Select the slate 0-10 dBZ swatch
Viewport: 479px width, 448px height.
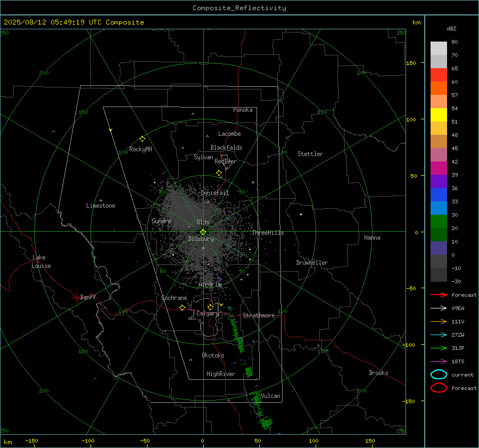[x=439, y=248]
